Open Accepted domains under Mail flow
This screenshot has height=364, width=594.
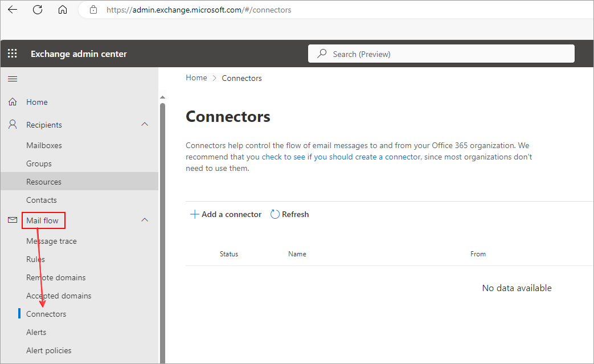coord(59,296)
